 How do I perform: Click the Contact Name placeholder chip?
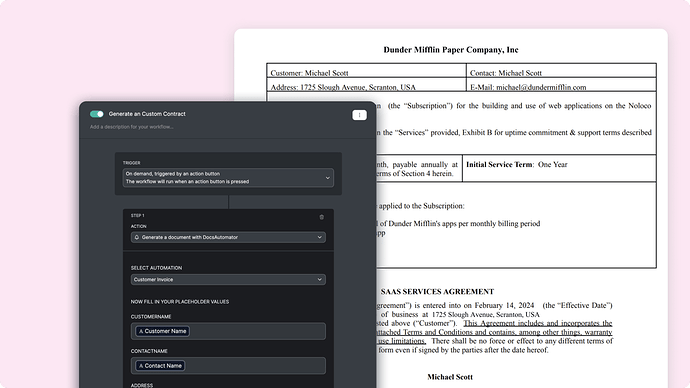coord(160,366)
